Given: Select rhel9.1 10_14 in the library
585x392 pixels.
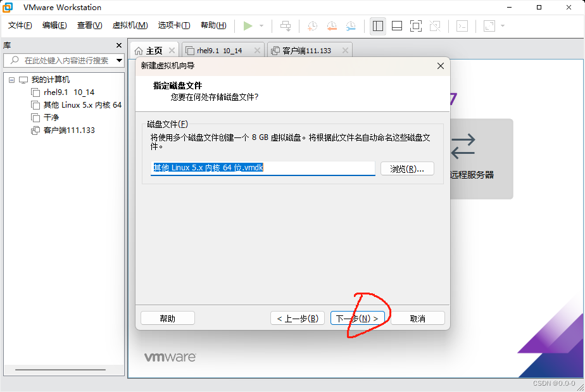Looking at the screenshot, I should [x=69, y=92].
